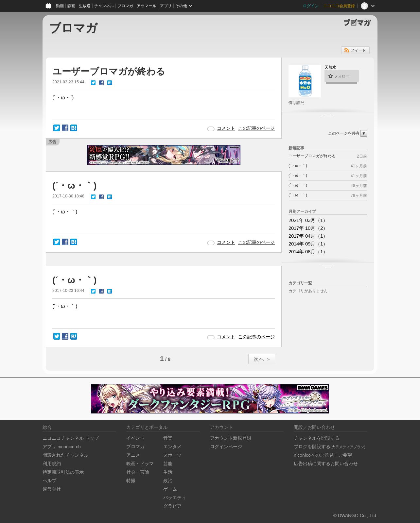Screen dimensions: 420x523
Task: Open archive 2021年 03月（1）
Action: (307, 220)
